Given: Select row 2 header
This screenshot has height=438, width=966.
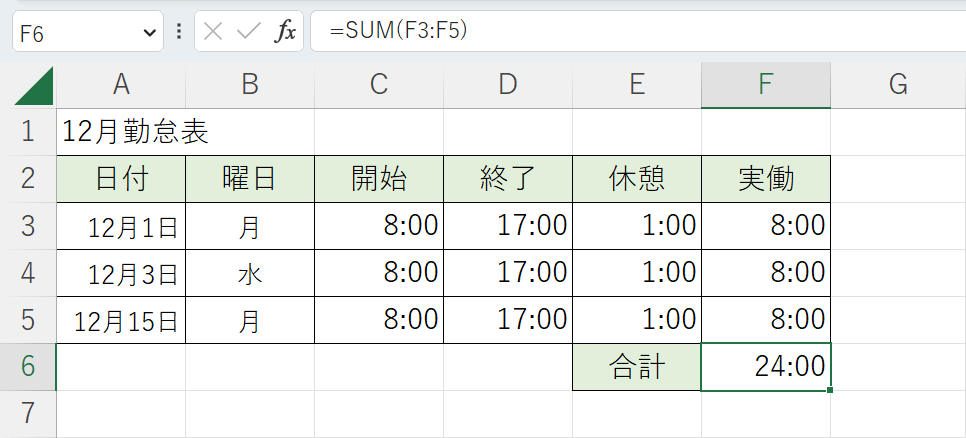Looking at the screenshot, I should coord(28,179).
